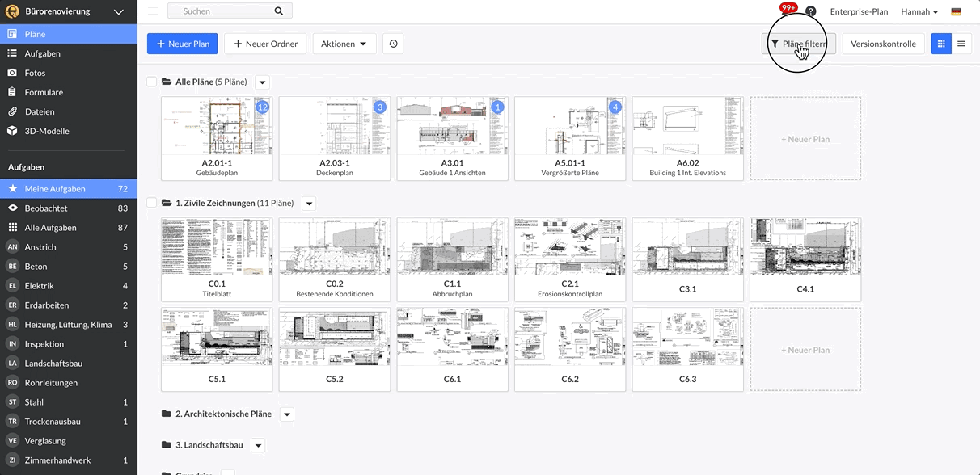Switch to list view
Image resolution: width=980 pixels, height=475 pixels.
pos(961,44)
